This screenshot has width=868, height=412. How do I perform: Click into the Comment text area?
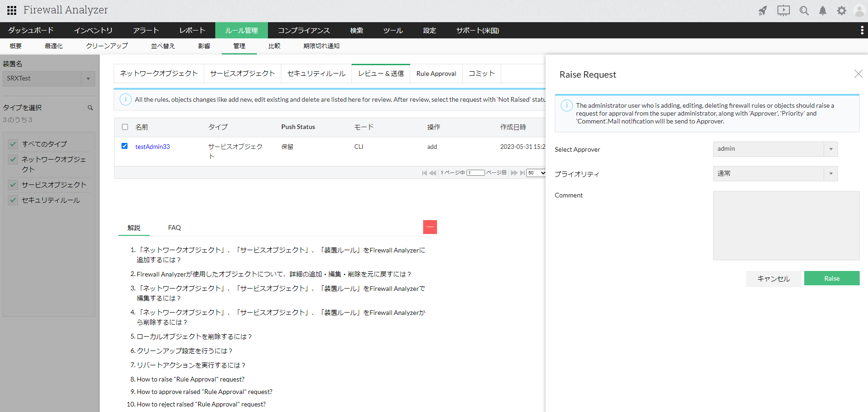click(x=786, y=225)
